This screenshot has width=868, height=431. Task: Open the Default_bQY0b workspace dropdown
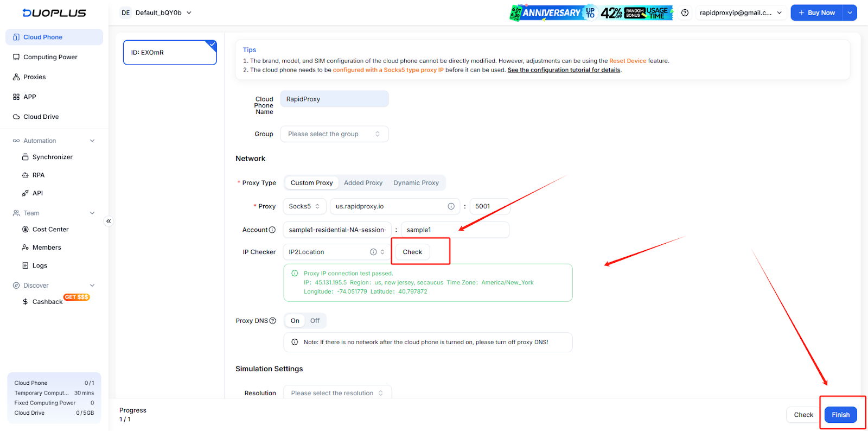(x=164, y=12)
